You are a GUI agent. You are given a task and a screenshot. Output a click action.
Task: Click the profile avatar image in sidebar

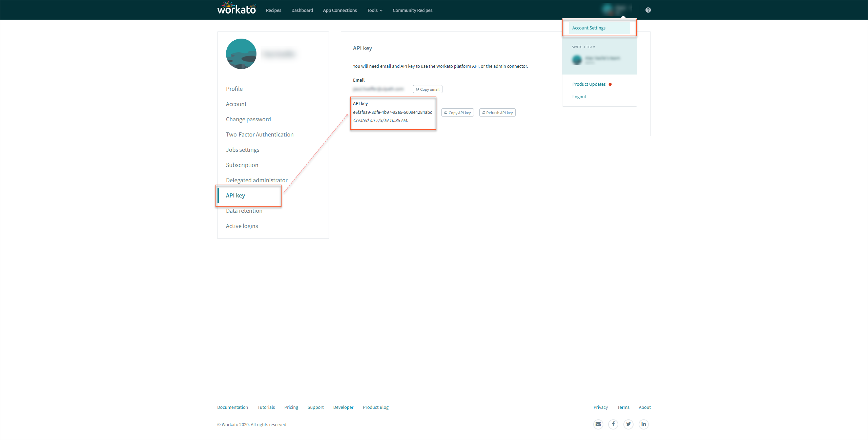241,54
